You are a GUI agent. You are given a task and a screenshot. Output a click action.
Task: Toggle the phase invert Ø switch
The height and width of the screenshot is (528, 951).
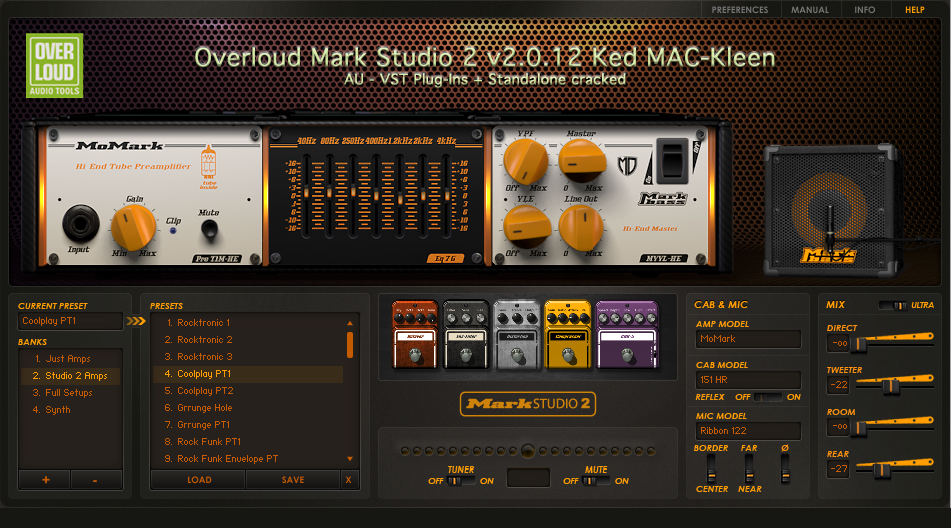point(785,468)
